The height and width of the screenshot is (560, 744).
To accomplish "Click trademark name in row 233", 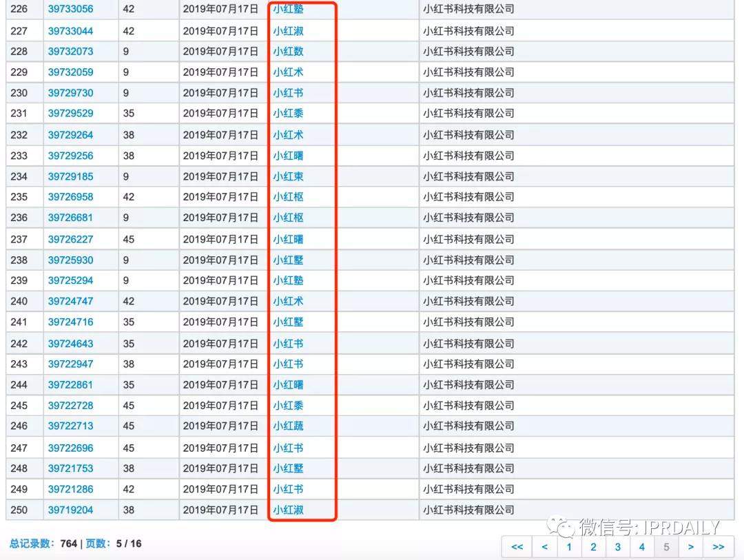I will tap(288, 156).
